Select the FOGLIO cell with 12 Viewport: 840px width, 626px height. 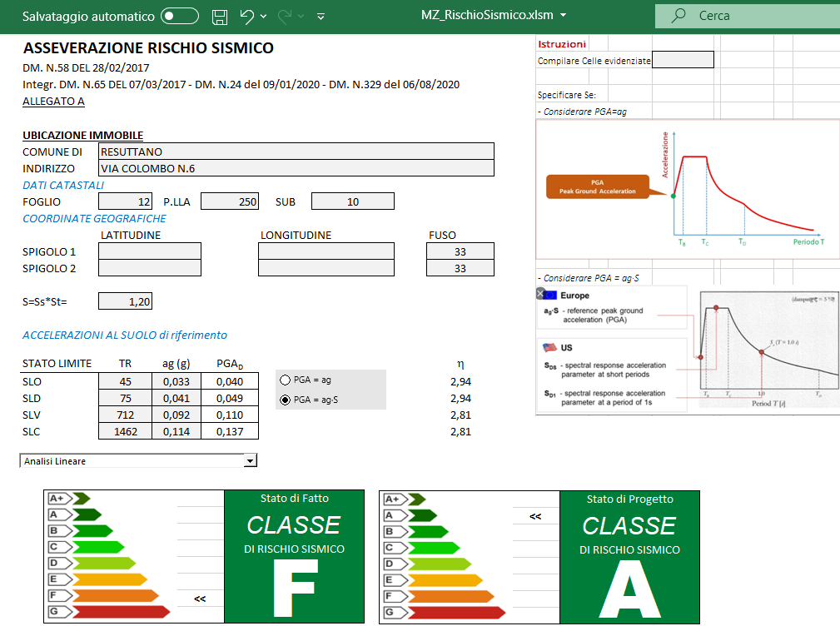(x=126, y=201)
